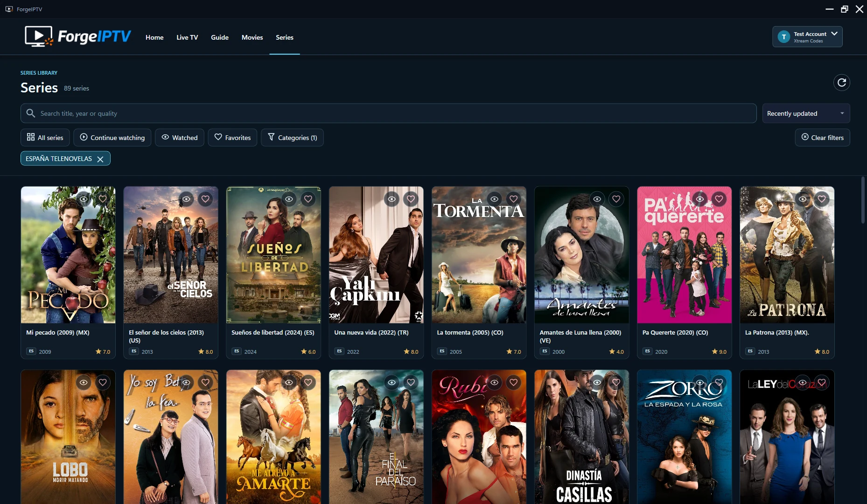867x504 pixels.
Task: Focus the search title, year or quality field
Action: (x=388, y=113)
